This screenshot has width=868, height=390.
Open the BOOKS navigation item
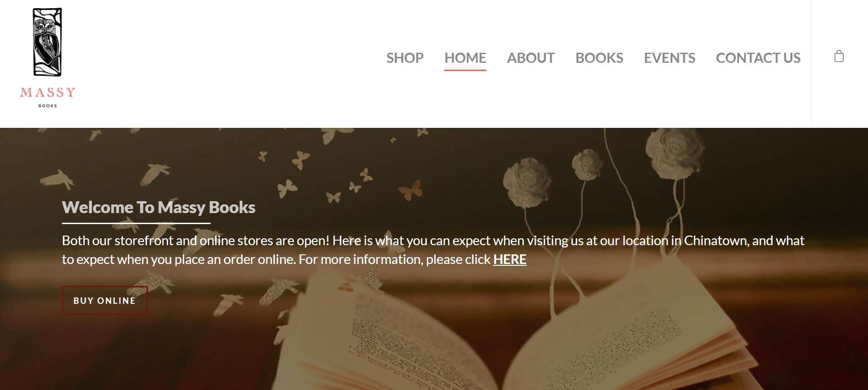pyautogui.click(x=599, y=58)
